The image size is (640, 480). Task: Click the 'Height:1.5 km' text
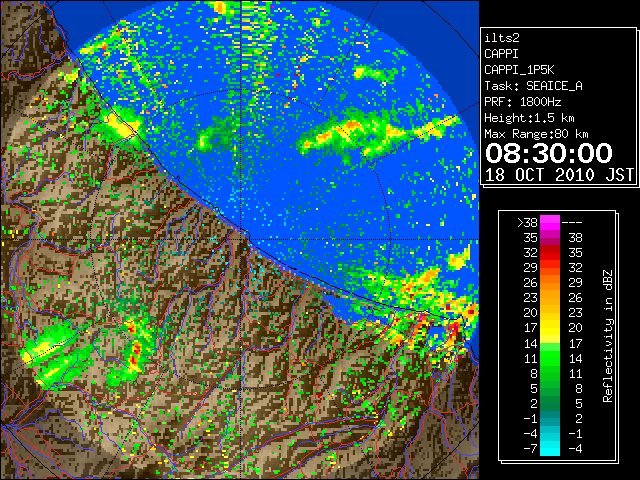[x=529, y=118]
